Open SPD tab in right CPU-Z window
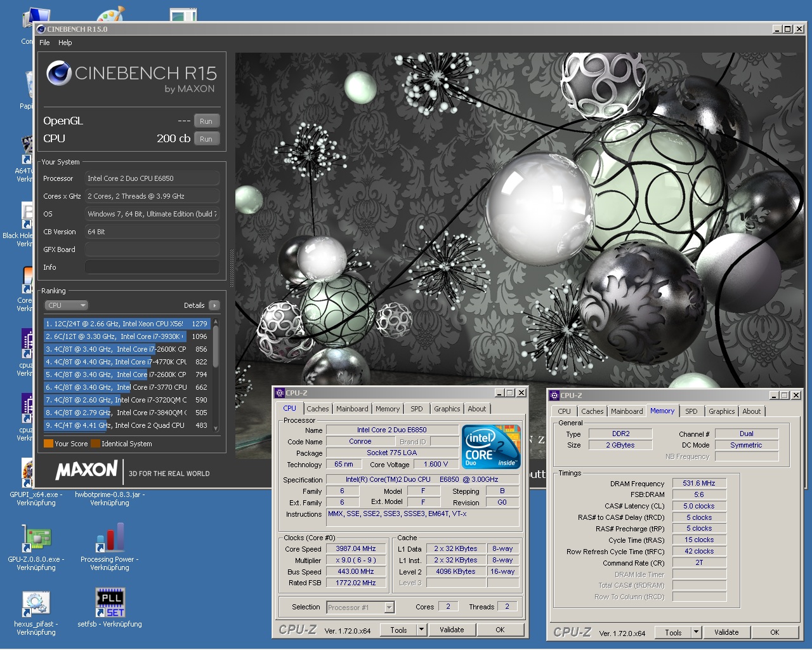 [x=691, y=411]
